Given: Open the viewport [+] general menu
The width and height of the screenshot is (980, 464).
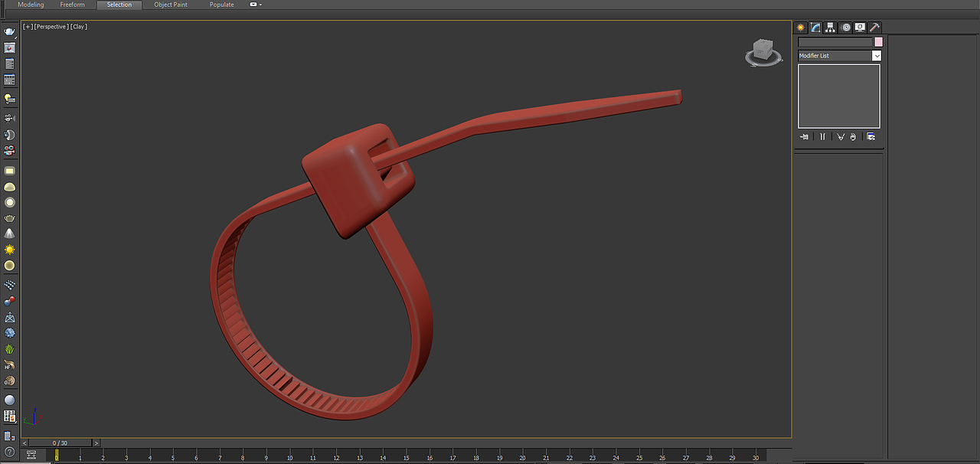Looking at the screenshot, I should click(x=28, y=27).
